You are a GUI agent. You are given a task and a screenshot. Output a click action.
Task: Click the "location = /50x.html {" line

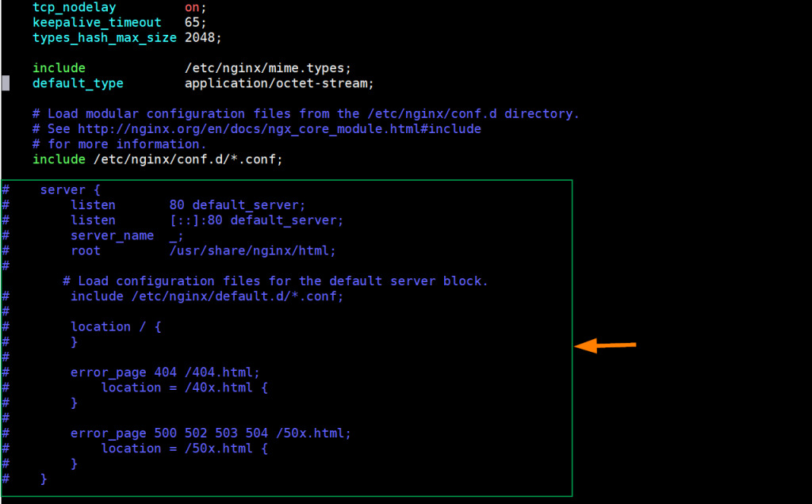point(184,449)
